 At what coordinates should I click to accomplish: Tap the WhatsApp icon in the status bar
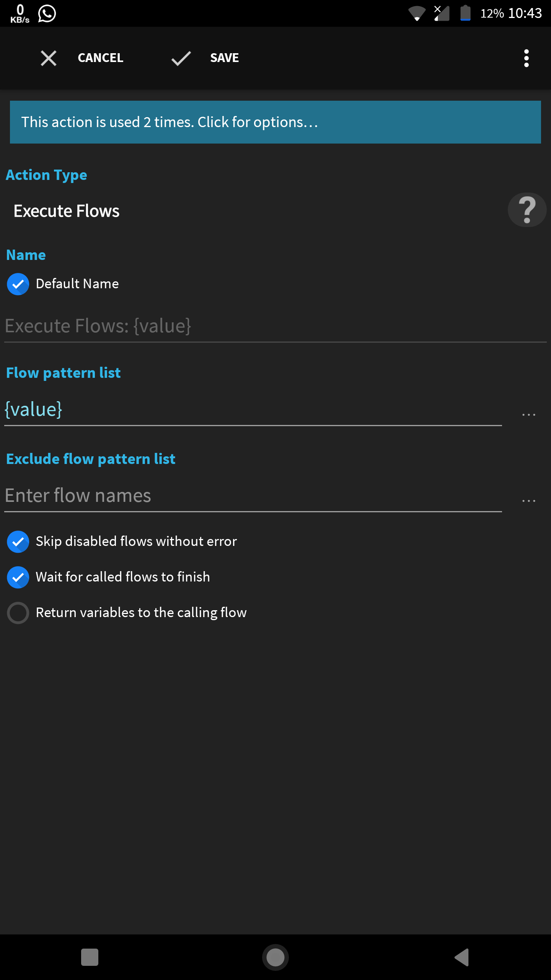tap(47, 13)
